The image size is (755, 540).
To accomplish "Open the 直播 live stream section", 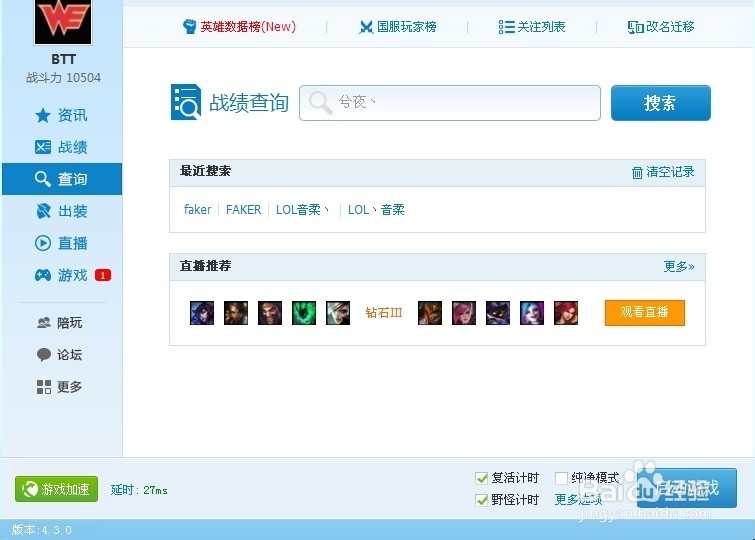I will point(62,243).
